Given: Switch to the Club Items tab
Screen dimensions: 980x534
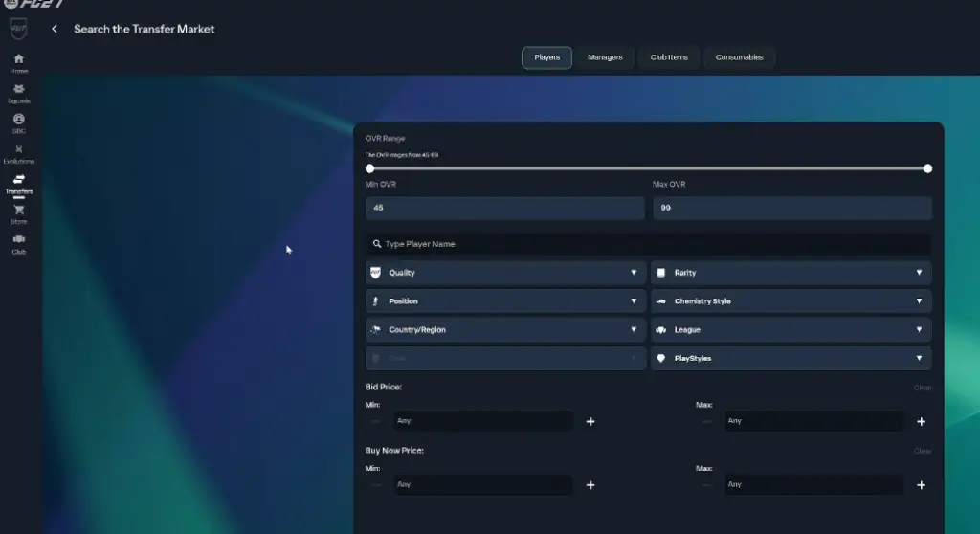Looking at the screenshot, I should tap(669, 57).
